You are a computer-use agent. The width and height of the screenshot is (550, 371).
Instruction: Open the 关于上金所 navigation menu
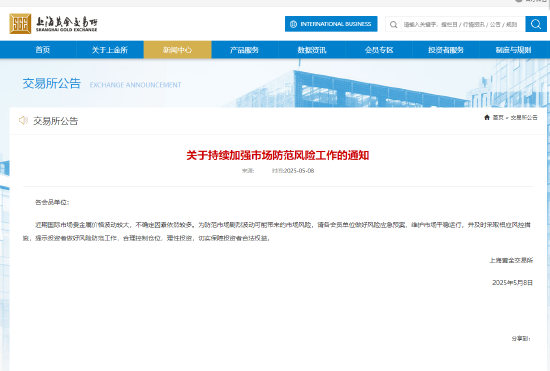[x=110, y=50]
